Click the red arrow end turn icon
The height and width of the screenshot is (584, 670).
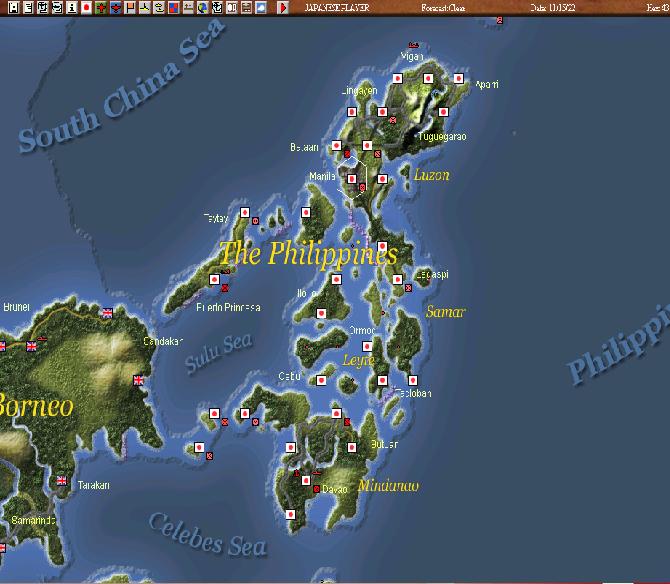tap(282, 7)
